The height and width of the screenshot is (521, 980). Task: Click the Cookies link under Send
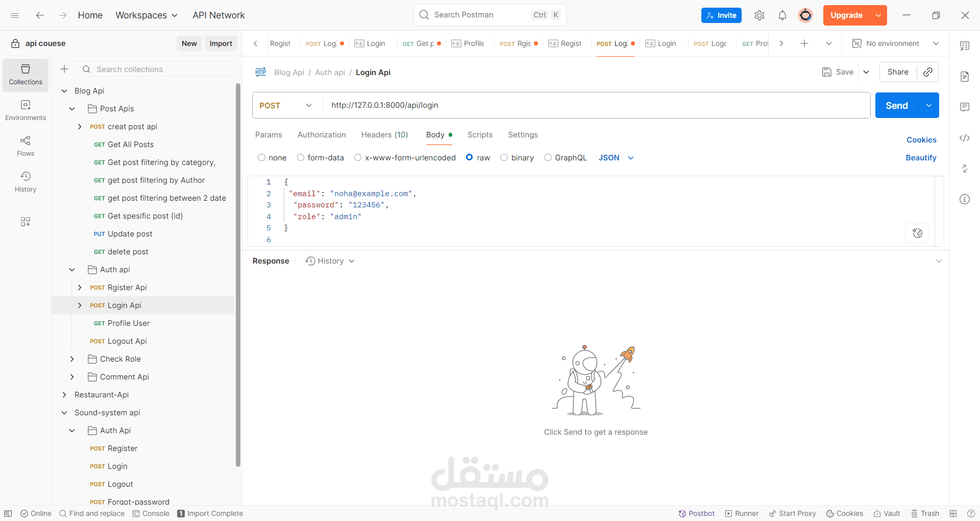[x=921, y=140]
